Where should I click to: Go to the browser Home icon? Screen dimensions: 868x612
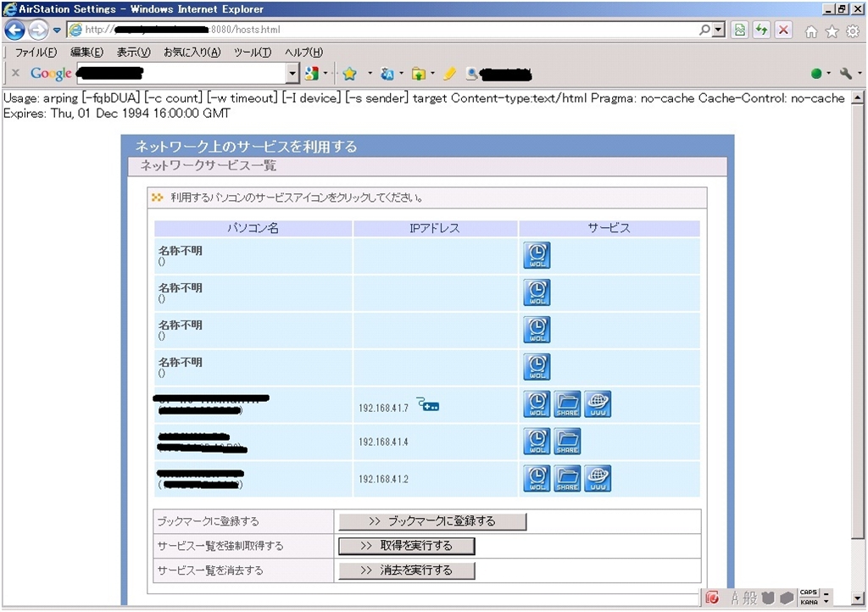tap(811, 31)
